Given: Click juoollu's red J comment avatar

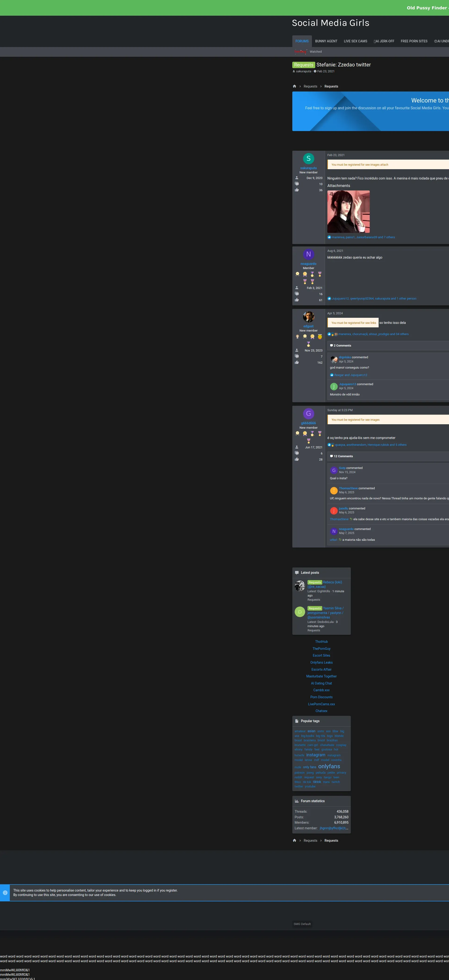Looking at the screenshot, I should point(334,511).
